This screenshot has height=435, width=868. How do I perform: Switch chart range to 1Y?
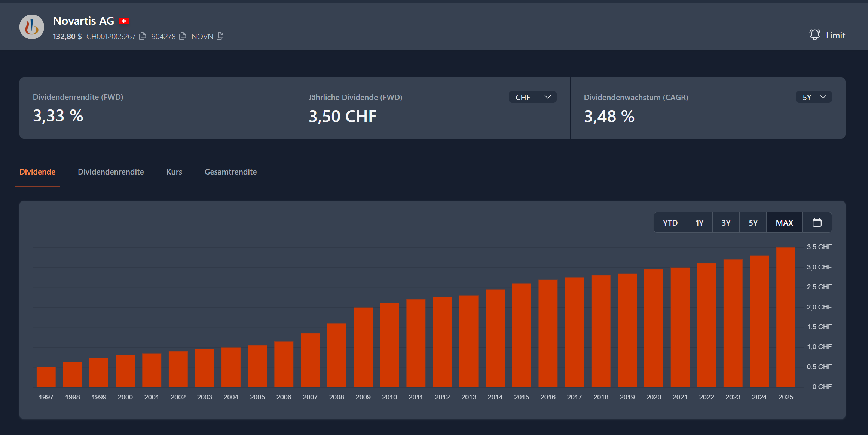[699, 223]
